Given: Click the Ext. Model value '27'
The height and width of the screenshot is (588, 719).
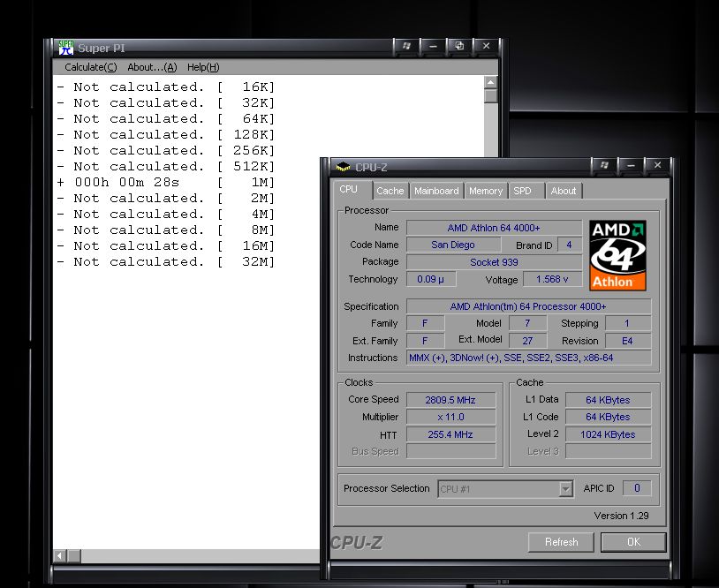Looking at the screenshot, I should click(527, 341).
